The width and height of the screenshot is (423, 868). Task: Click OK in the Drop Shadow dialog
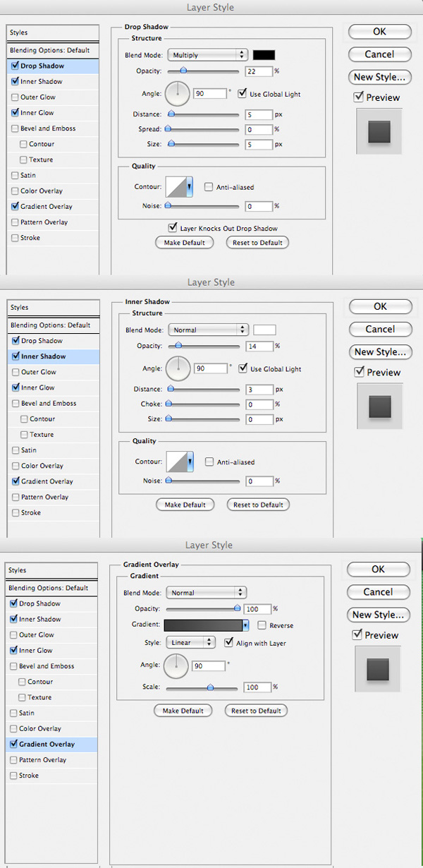pos(379,32)
